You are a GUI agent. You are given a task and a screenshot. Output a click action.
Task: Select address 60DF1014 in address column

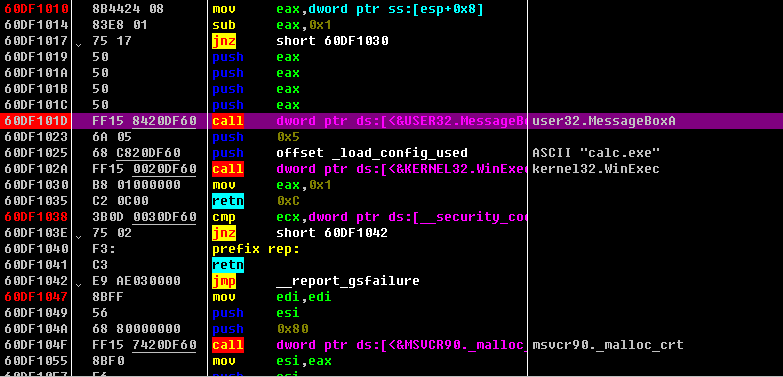[36, 25]
